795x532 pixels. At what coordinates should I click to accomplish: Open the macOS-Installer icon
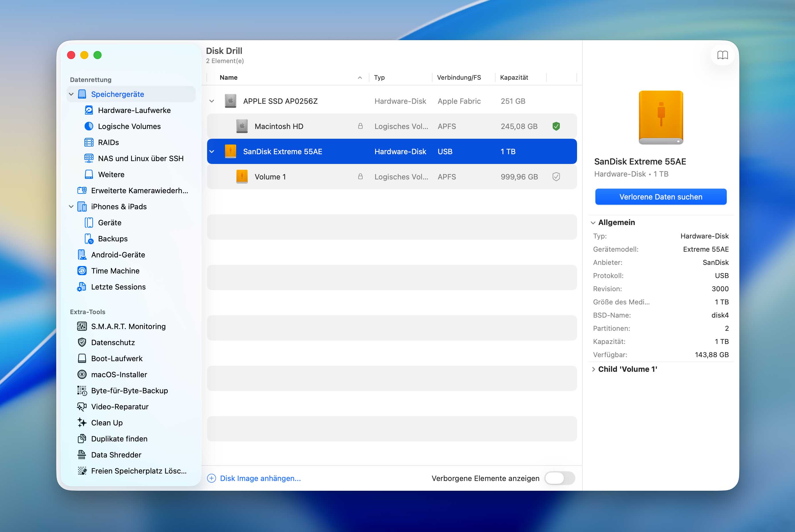point(82,375)
